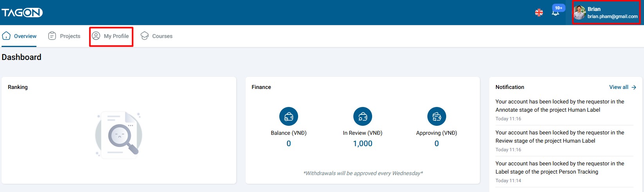Click the arrow beside View all

(x=634, y=87)
